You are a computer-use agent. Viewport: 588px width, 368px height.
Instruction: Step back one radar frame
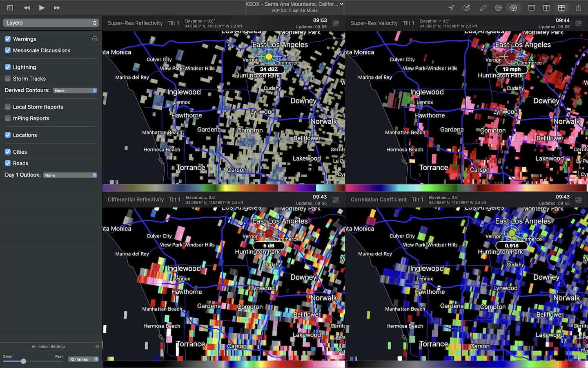tap(27, 8)
